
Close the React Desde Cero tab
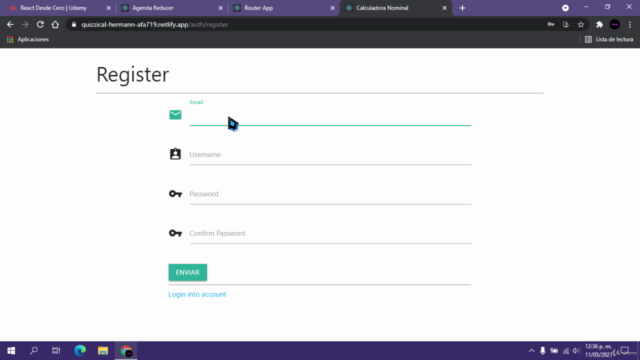click(x=109, y=8)
